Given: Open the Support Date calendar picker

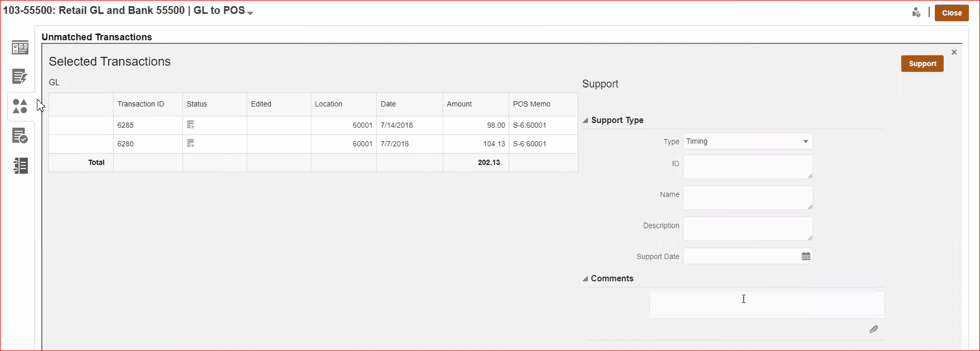Looking at the screenshot, I should point(806,256).
